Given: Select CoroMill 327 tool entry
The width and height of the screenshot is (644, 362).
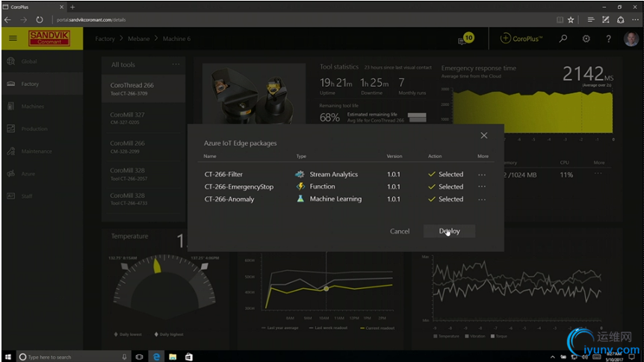Looking at the screenshot, I should [143, 118].
